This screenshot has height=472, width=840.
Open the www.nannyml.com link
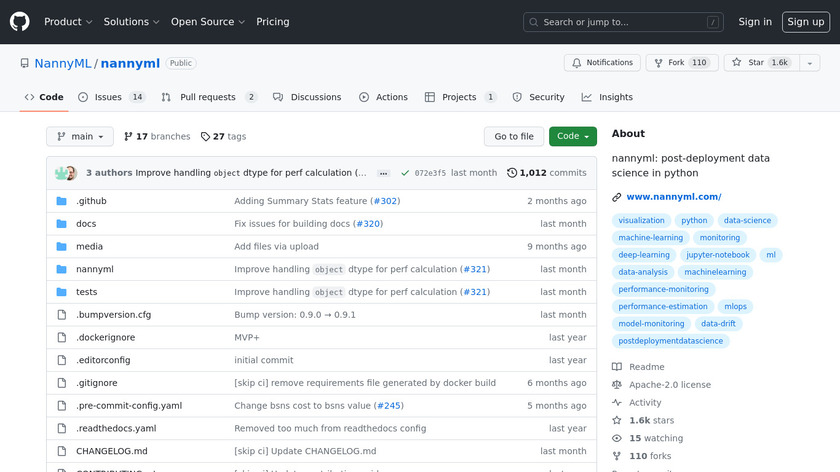[673, 197]
